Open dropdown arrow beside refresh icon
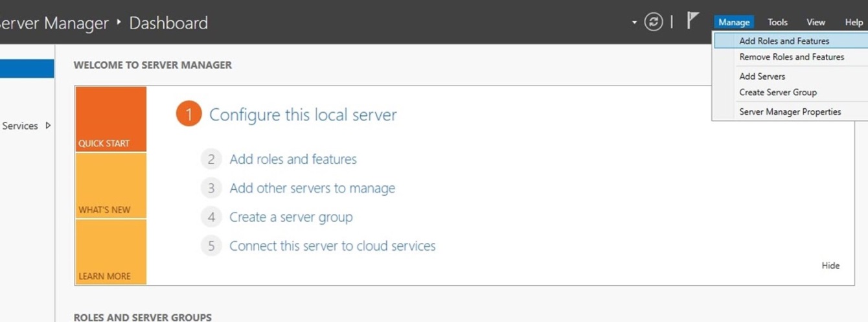The height and width of the screenshot is (322, 868). 634,23
